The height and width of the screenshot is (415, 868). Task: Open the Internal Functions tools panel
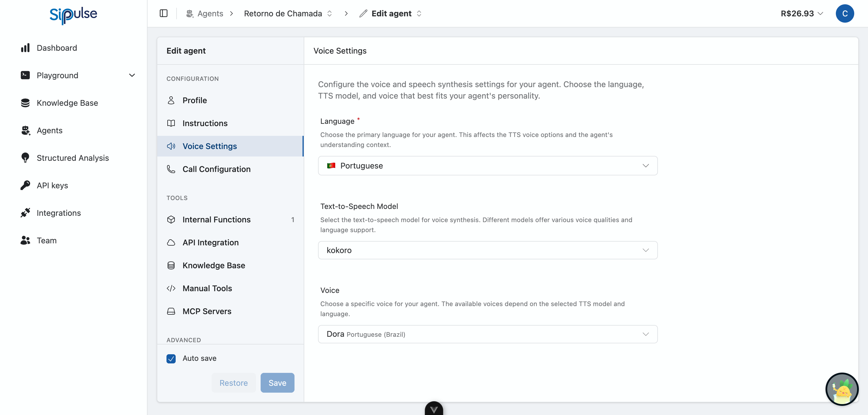(x=216, y=220)
